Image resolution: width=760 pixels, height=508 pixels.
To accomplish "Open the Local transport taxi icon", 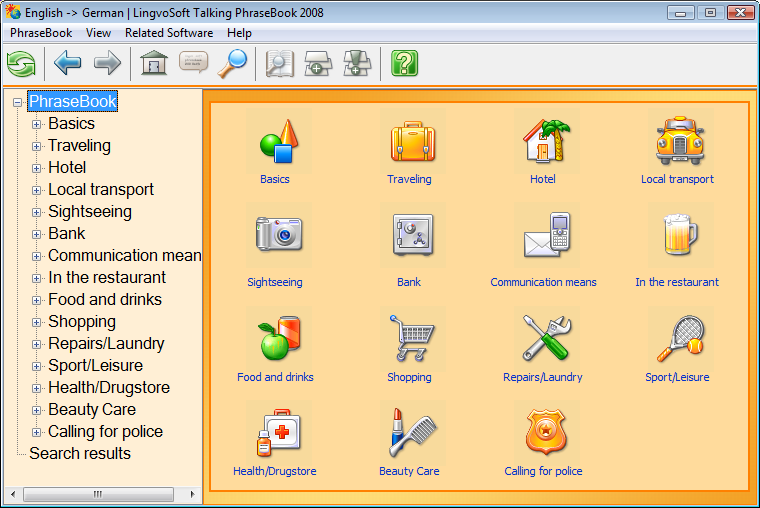I will [x=681, y=141].
